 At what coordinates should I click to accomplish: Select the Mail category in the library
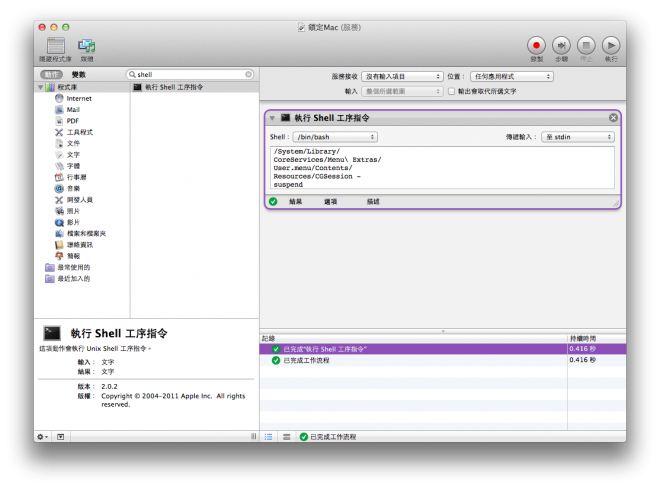click(x=73, y=110)
